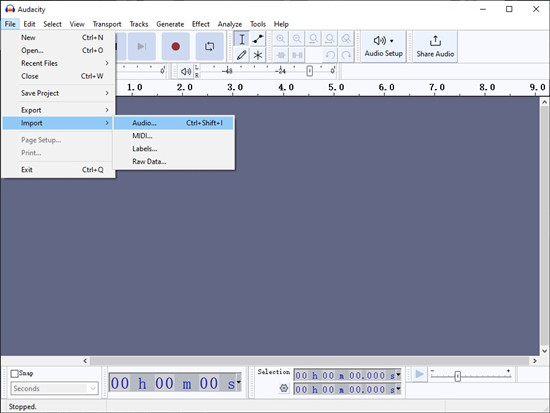Screen dimensions: 550x413
Task: Open the Generate menu
Action: coord(170,24)
